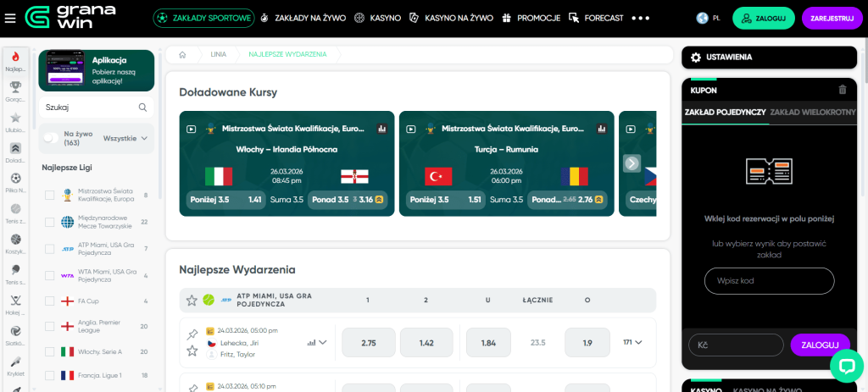Open the Wszystkie filter dropdown
This screenshot has width=868, height=392.
(125, 138)
